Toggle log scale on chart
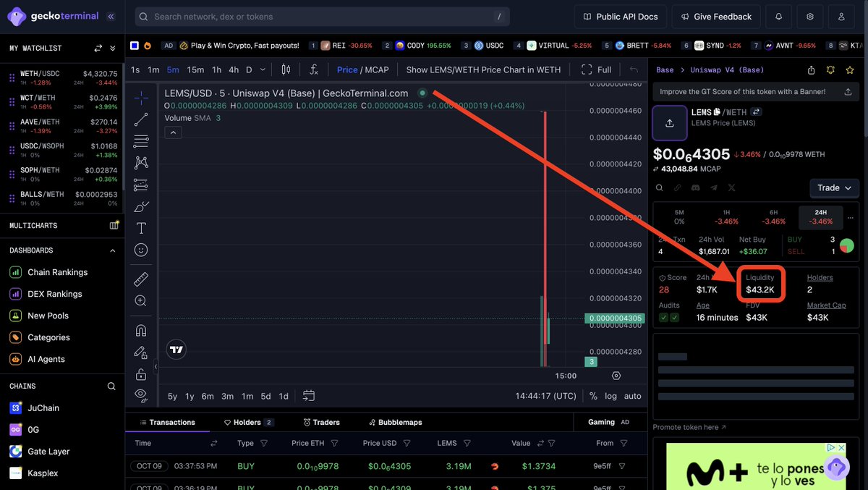Viewport: 868px width, 490px height. click(611, 396)
